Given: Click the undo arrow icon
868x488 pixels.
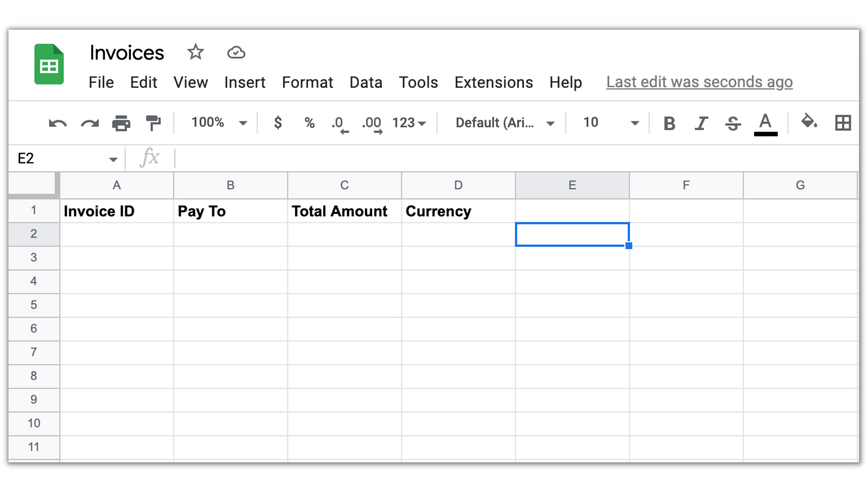Looking at the screenshot, I should click(x=58, y=123).
